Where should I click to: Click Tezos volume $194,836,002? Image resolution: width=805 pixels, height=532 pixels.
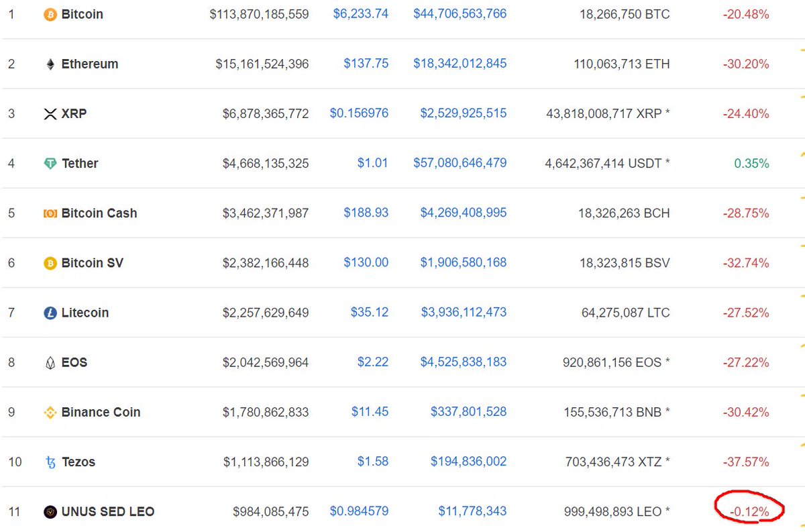click(469, 461)
